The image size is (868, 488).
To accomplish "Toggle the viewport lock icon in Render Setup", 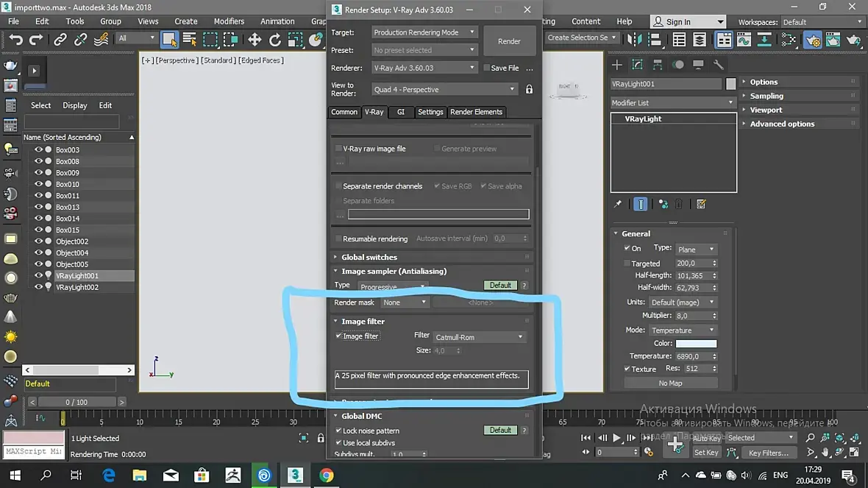I will 529,89.
